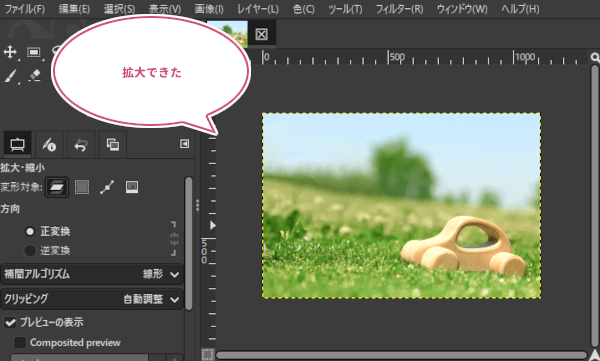Screen dimensions: 600x361
Task: Open the 選択(S) menu
Action: tap(119, 9)
